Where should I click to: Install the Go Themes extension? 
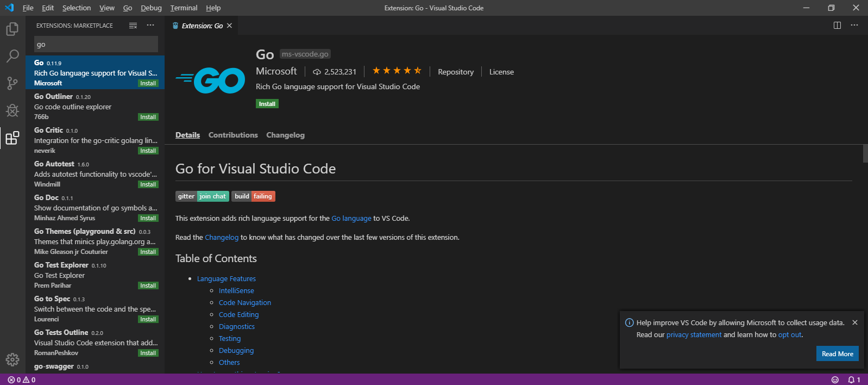pyautogui.click(x=148, y=252)
